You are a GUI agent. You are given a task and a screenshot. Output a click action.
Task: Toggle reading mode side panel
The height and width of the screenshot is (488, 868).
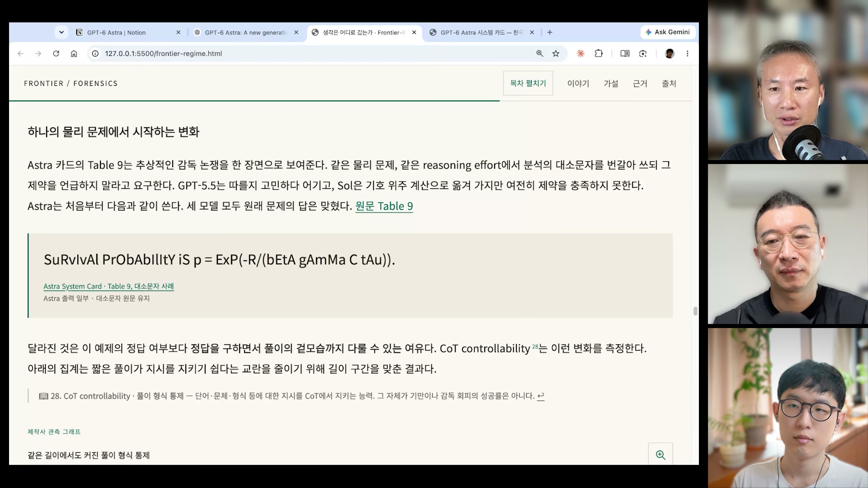(625, 53)
